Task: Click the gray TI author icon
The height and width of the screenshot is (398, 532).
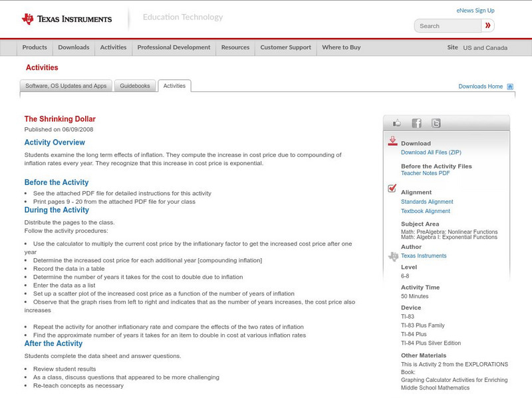Action: click(x=393, y=256)
